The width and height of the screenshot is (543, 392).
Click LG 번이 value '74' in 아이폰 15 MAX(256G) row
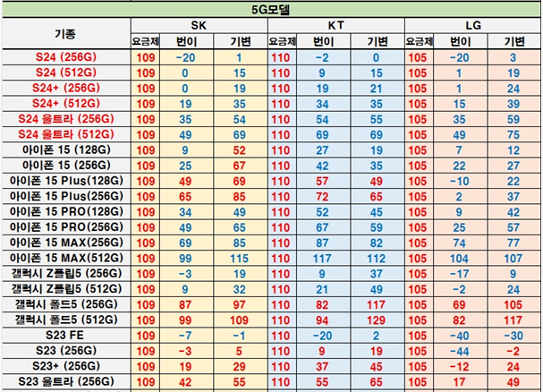click(460, 243)
